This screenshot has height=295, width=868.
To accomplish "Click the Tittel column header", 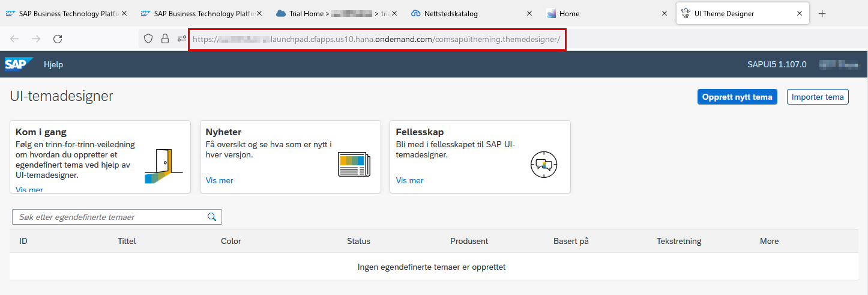I will point(127,241).
